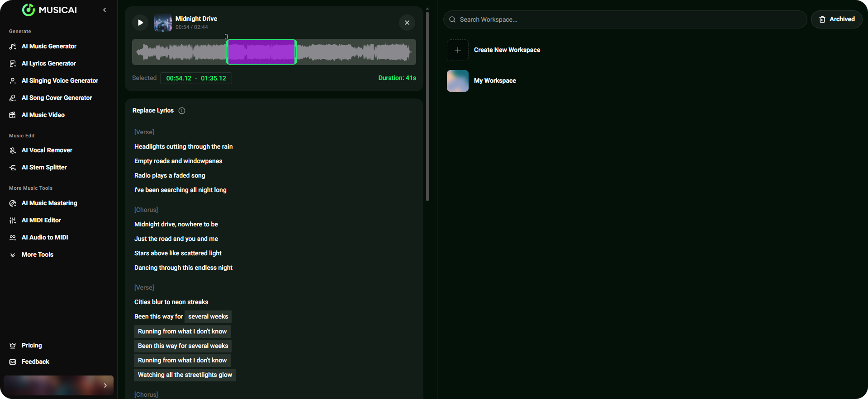This screenshot has width=868, height=399.
Task: Open the AI Music Generator tool
Action: click(x=49, y=46)
